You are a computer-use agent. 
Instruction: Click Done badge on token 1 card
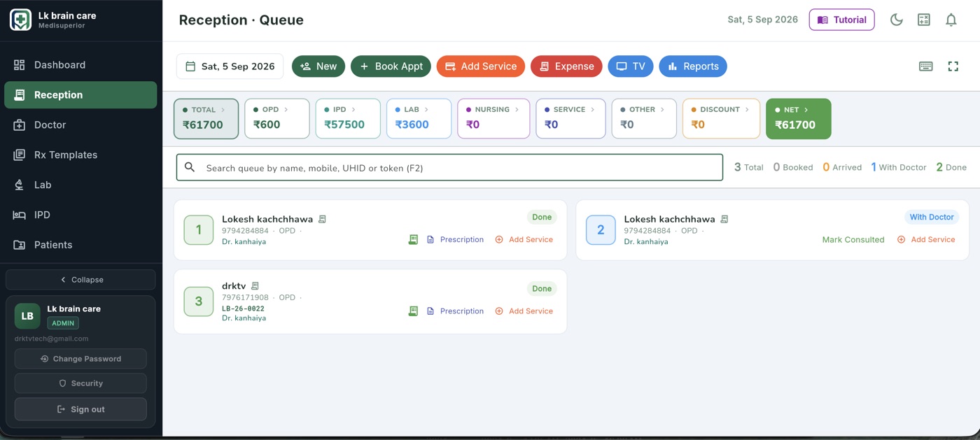click(542, 217)
